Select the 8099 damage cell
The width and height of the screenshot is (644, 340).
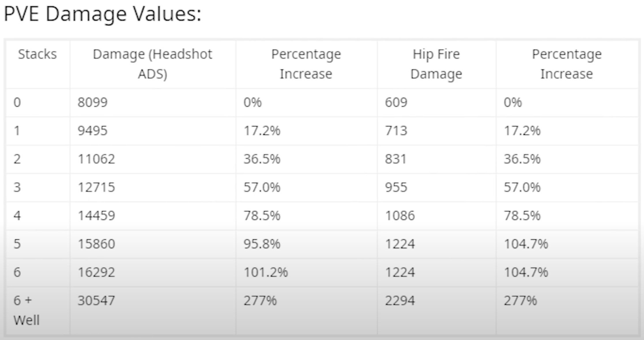pyautogui.click(x=93, y=102)
